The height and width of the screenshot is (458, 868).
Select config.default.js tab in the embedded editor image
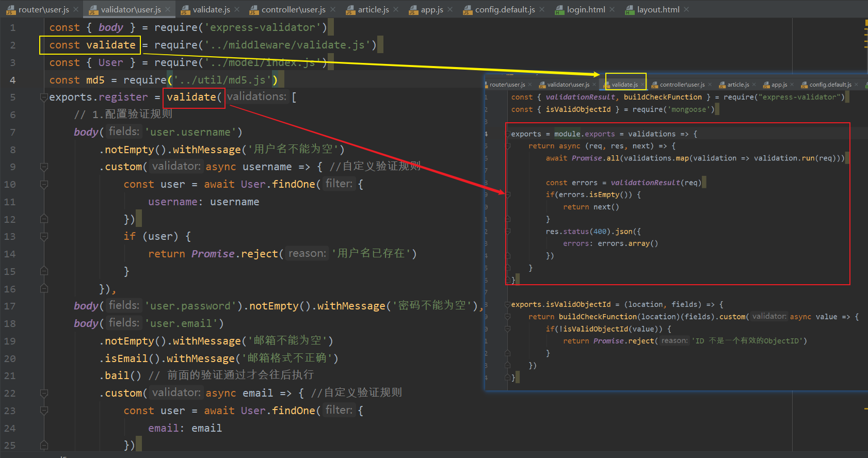coord(830,85)
